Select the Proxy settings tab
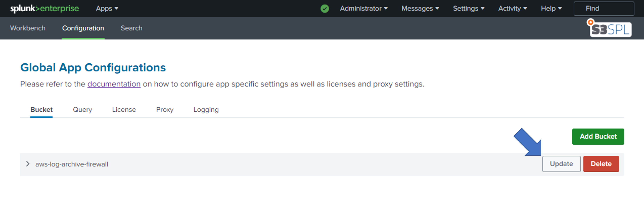This screenshot has height=210, width=644. [165, 110]
